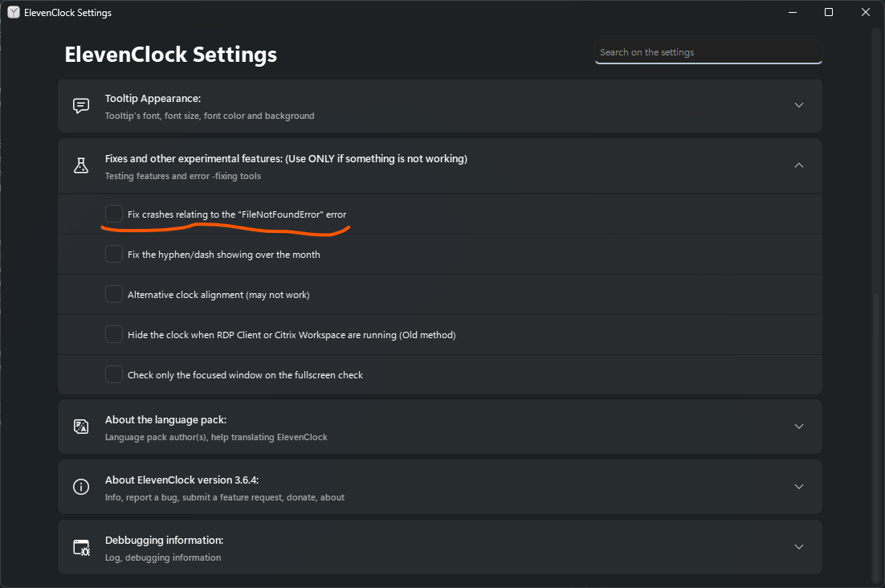885x588 pixels.
Task: Click the flask icon next to experimental features
Action: pyautogui.click(x=80, y=165)
